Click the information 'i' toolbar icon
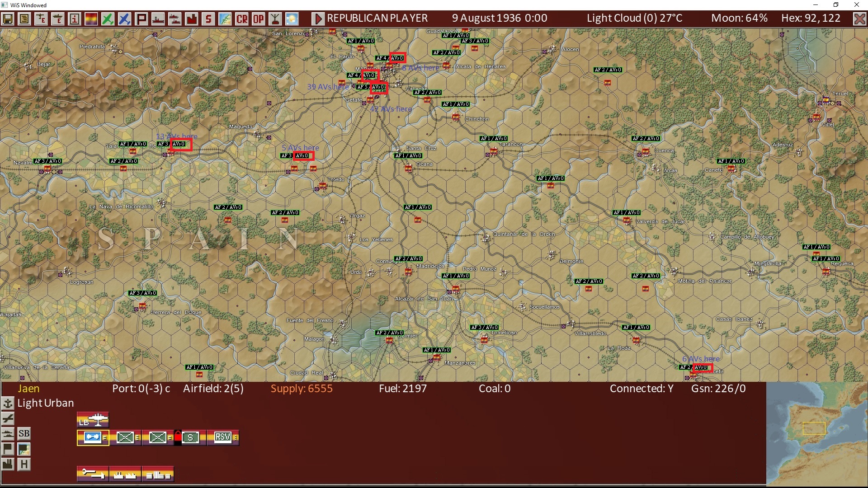 tap(75, 19)
